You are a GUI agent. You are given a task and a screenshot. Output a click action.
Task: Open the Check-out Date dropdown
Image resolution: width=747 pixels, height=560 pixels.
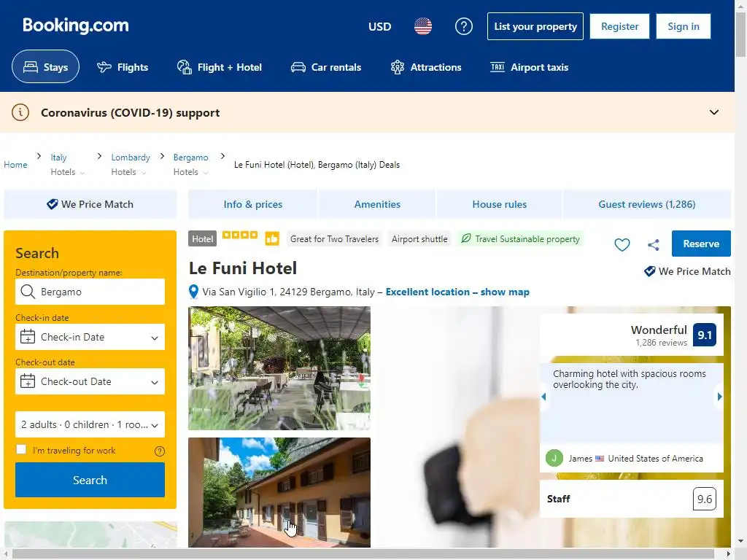90,381
